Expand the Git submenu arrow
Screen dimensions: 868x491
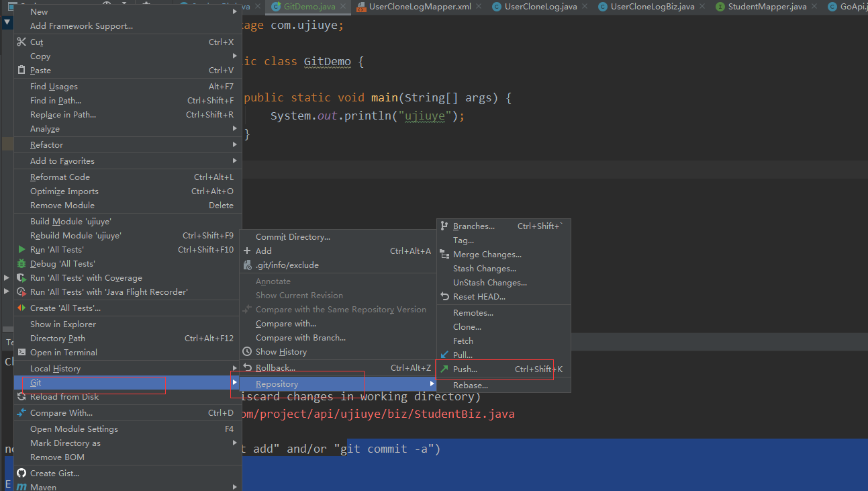234,382
